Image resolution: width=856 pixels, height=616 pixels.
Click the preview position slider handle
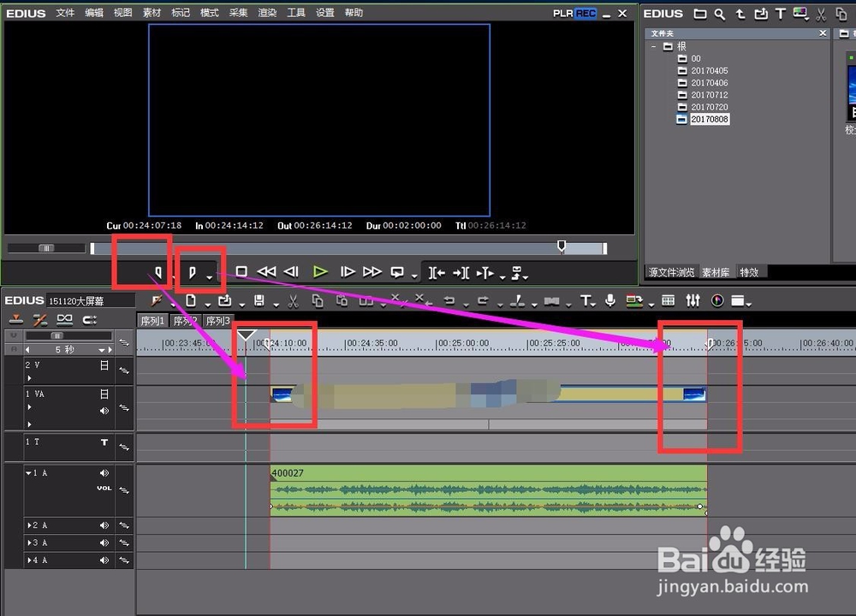[x=562, y=246]
